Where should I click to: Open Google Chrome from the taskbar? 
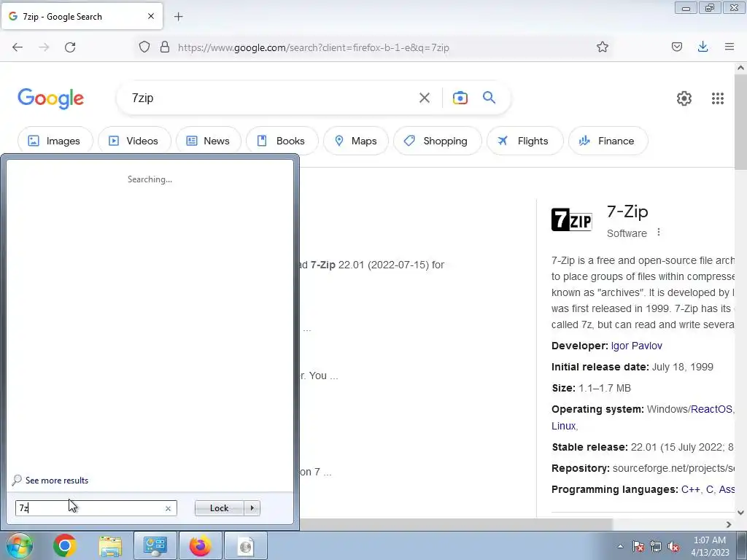(65, 545)
